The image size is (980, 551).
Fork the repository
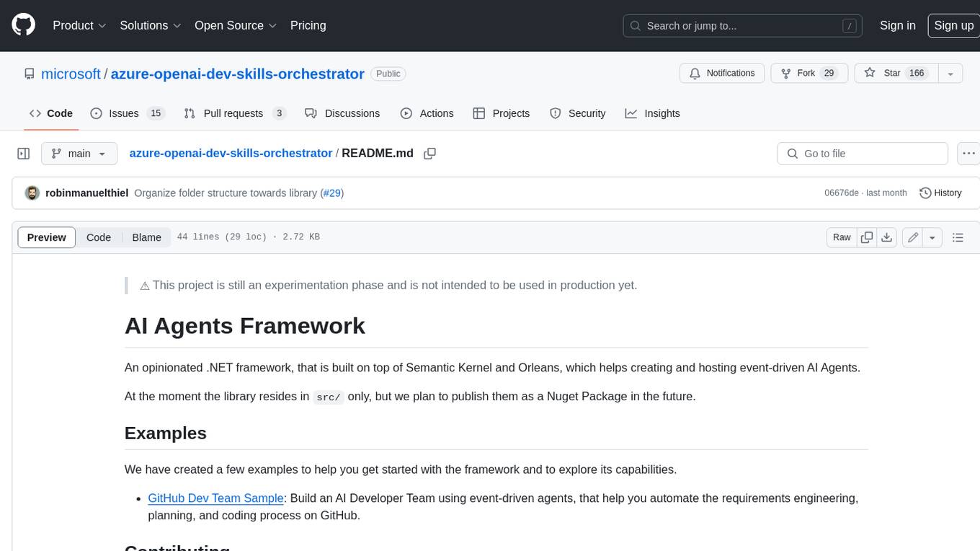click(809, 73)
